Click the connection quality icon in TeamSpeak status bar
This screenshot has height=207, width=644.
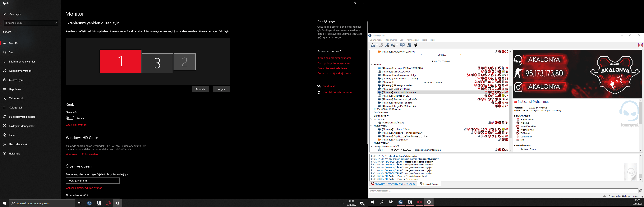pos(642,196)
